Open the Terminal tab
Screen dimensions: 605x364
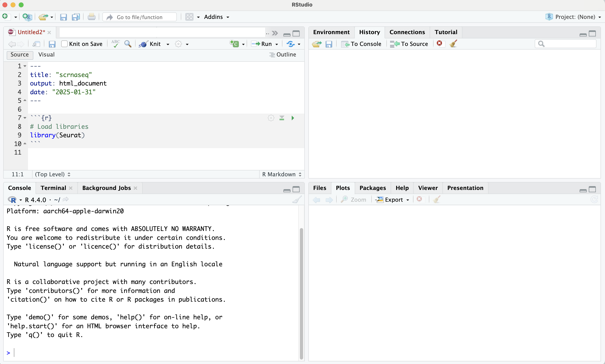(53, 188)
